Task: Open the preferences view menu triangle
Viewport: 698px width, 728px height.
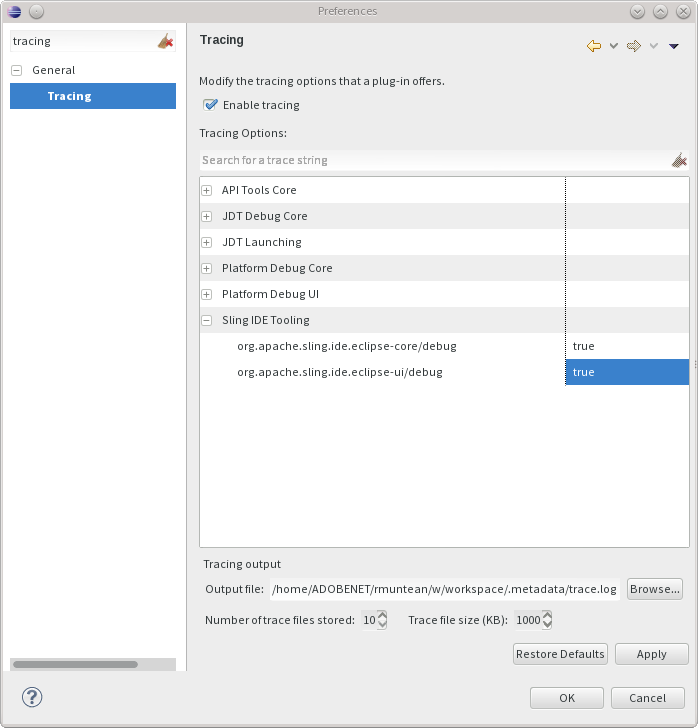Action: 674,46
